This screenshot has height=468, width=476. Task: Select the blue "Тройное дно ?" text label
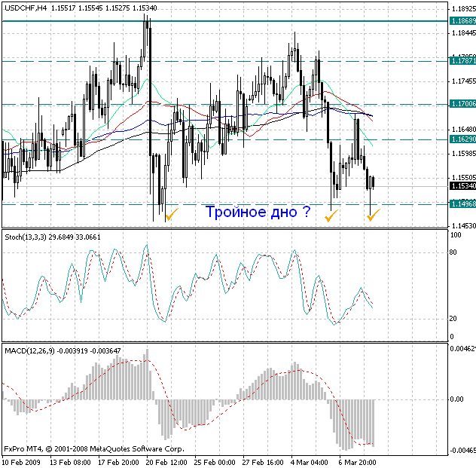258,212
